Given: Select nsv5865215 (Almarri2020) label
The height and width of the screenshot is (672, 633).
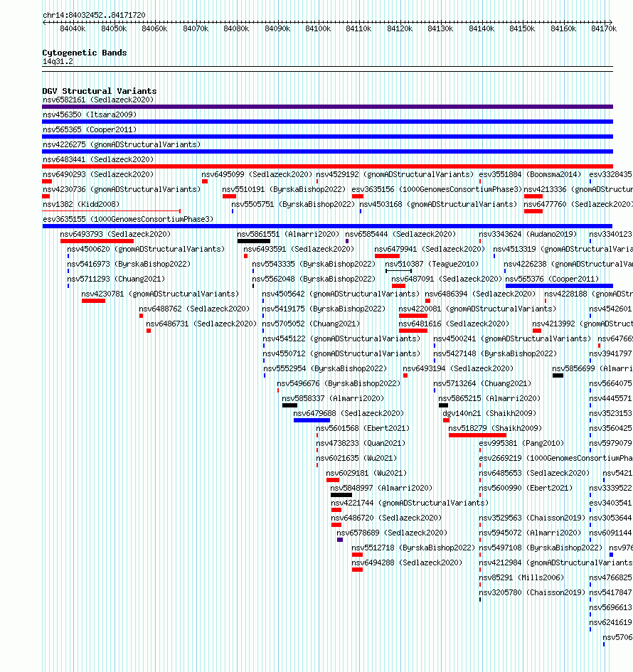Looking at the screenshot, I should tap(489, 398).
